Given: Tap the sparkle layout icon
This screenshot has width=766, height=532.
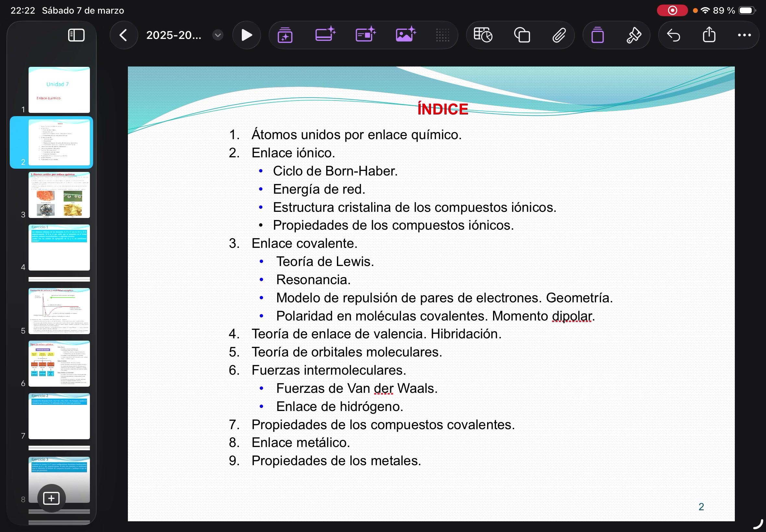Looking at the screenshot, I should 325,34.
